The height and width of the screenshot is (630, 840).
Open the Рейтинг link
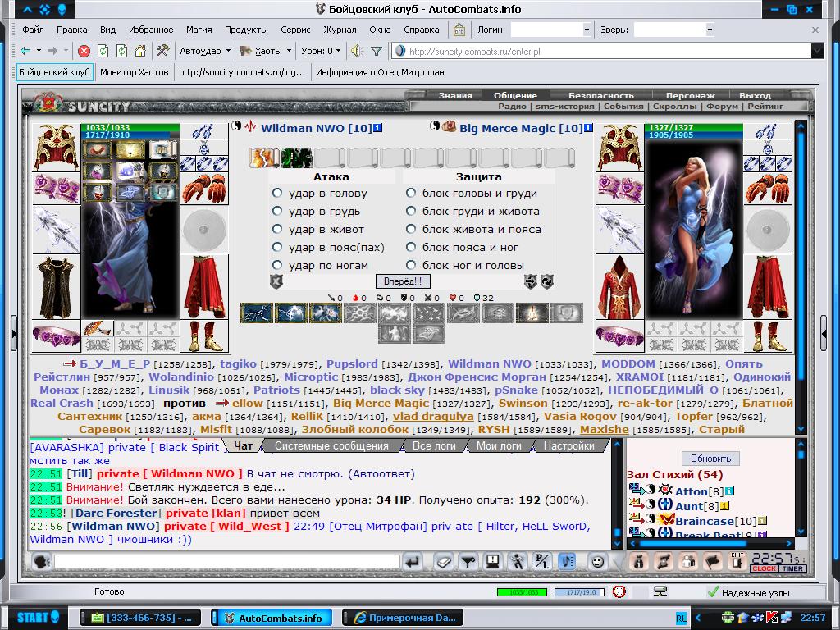(765, 106)
